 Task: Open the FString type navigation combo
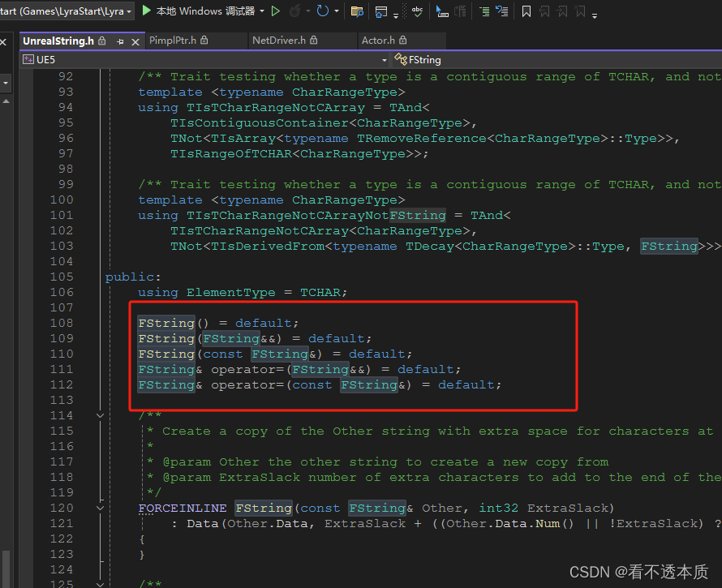557,60
